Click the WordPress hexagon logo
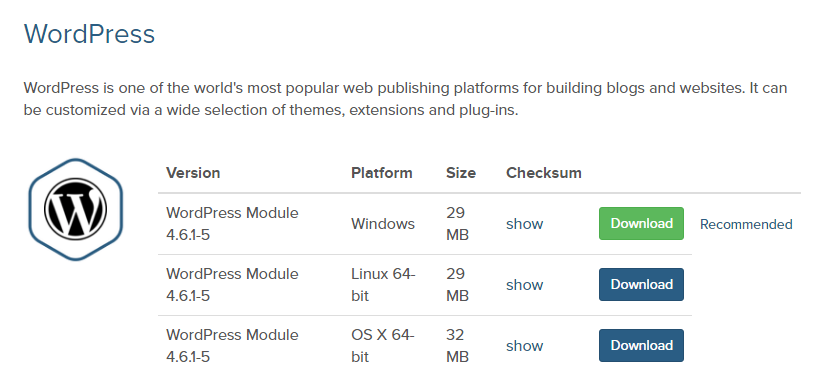This screenshot has width=830, height=391. point(76,210)
